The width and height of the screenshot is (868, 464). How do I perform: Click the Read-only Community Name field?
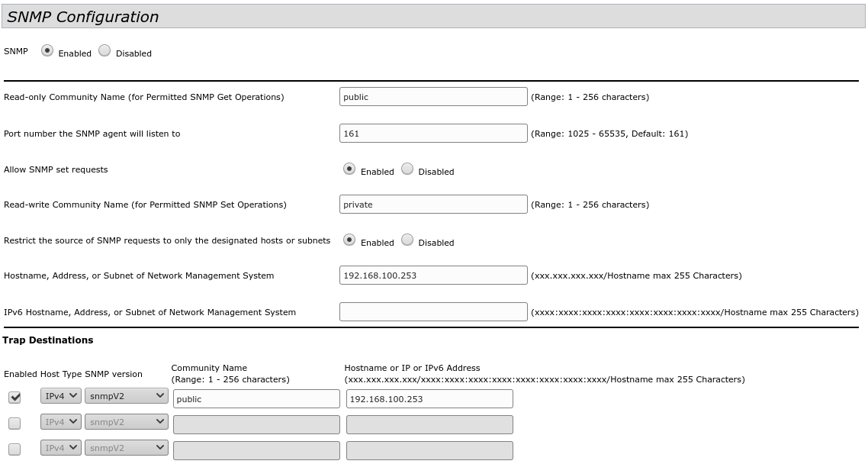[433, 97]
